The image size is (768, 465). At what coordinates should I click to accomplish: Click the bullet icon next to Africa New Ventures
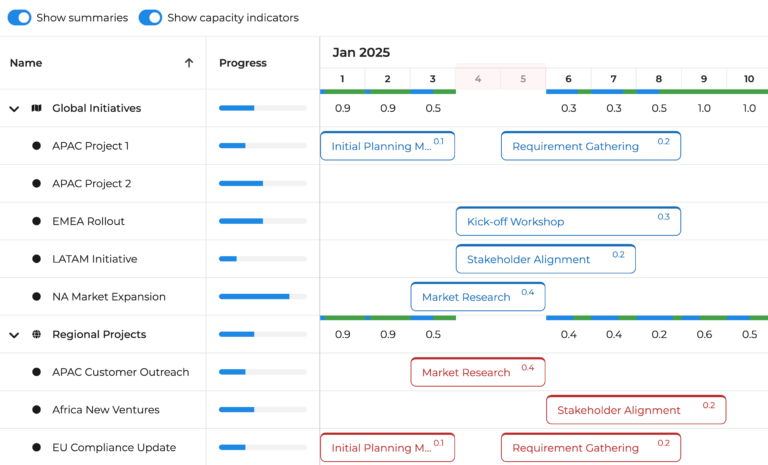(37, 410)
